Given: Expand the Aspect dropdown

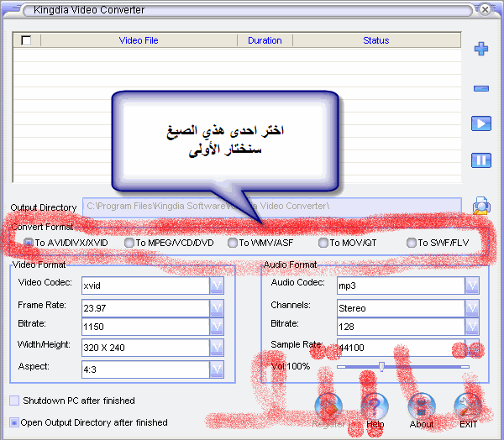Looking at the screenshot, I should pos(217,369).
